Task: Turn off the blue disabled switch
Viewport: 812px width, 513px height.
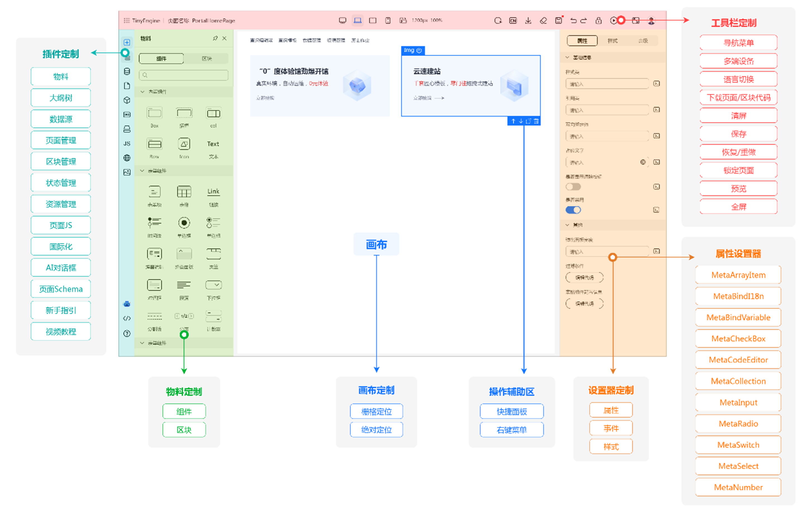Action: pos(573,210)
